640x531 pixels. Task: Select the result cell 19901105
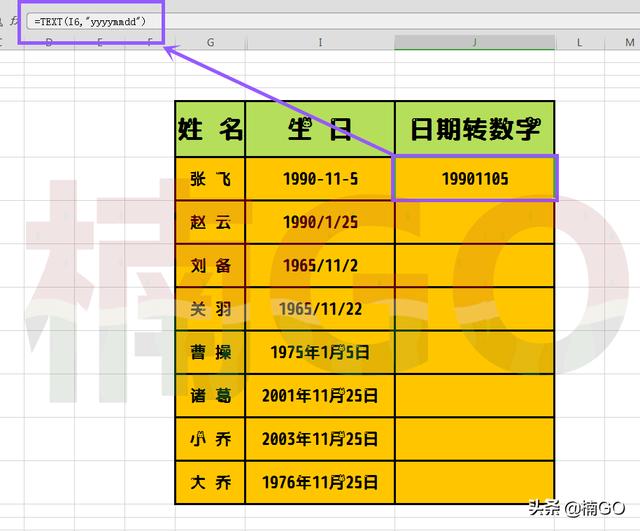(x=474, y=178)
